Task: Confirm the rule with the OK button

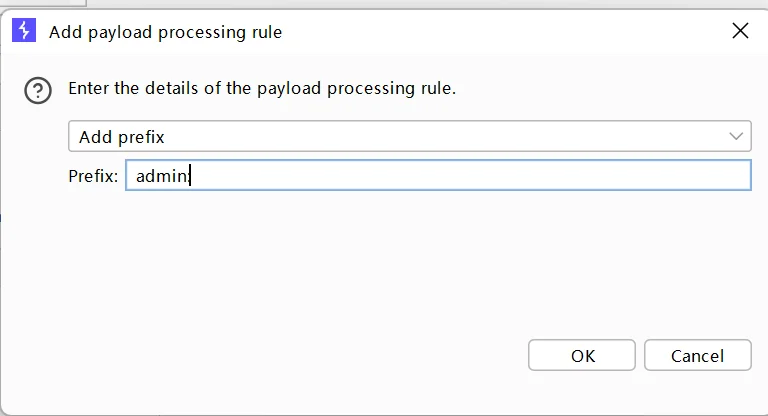Action: click(582, 356)
